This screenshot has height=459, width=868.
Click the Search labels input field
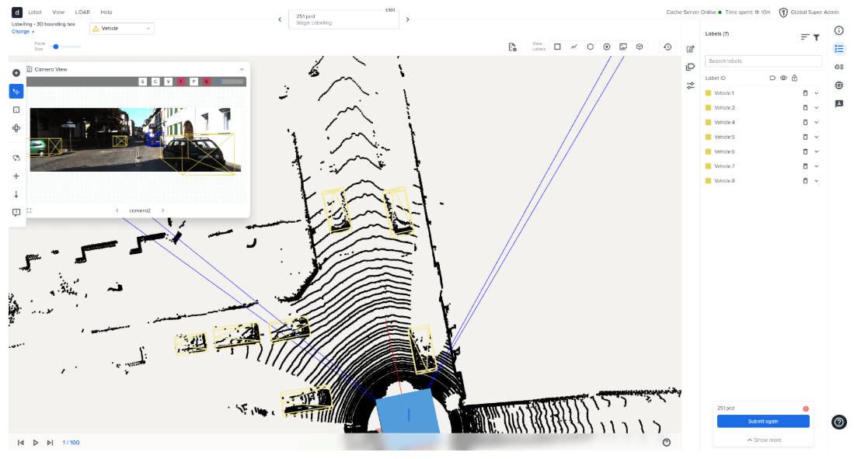coord(762,61)
